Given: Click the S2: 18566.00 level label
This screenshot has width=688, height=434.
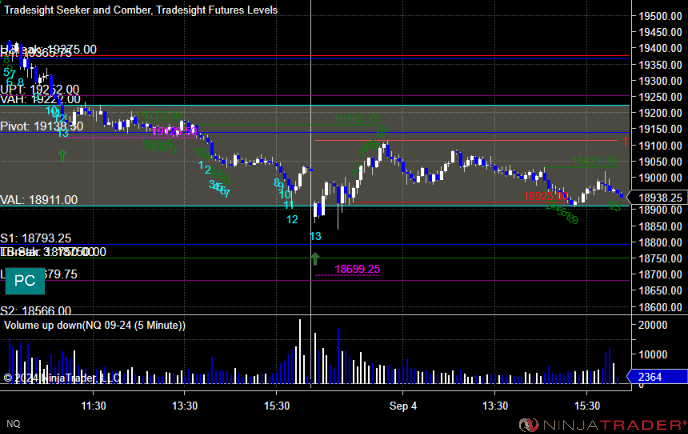Looking at the screenshot, I should click(x=36, y=311).
